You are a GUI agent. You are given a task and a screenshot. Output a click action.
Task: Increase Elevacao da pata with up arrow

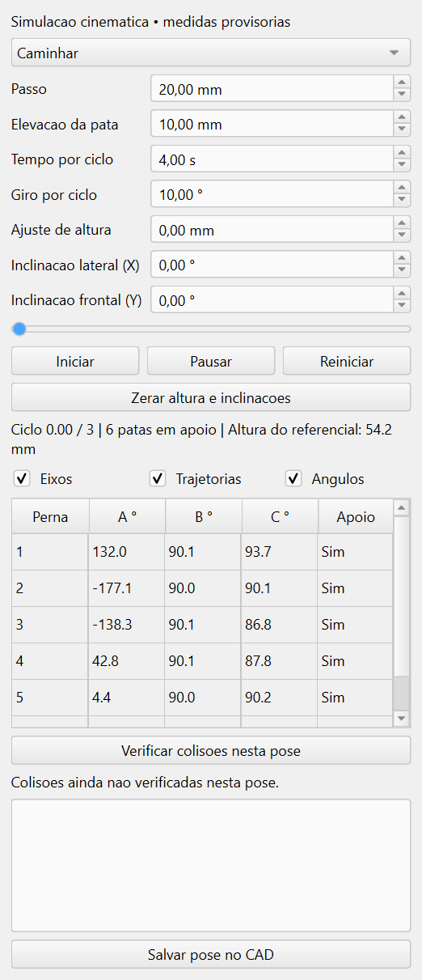[402, 118]
